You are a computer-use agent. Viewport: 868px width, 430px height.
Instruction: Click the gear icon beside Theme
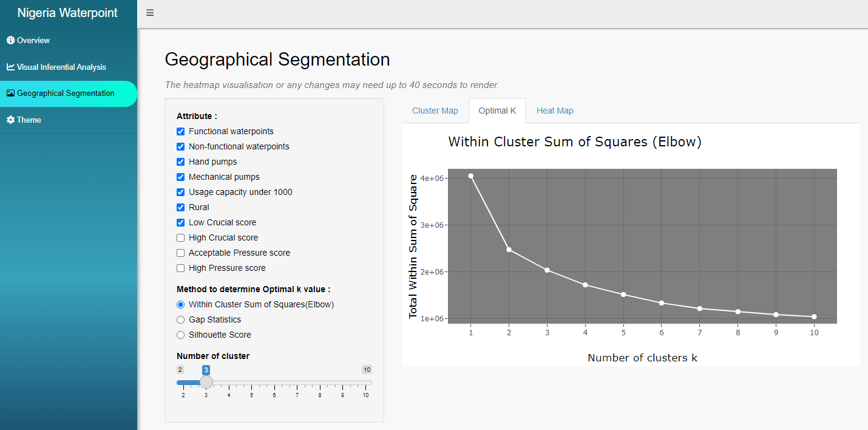point(10,120)
